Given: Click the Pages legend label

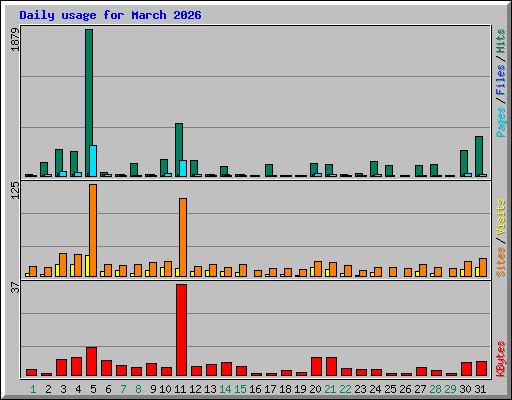Looking at the screenshot, I should coord(501,122).
